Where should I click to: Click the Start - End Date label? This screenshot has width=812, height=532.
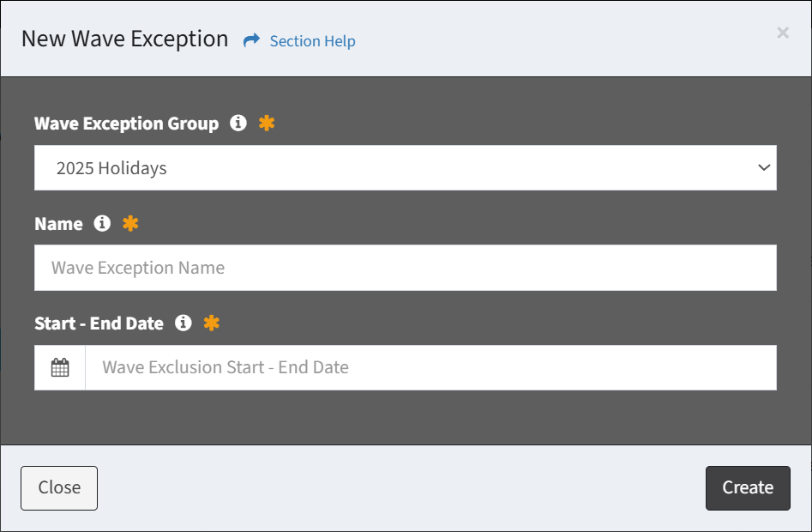point(99,323)
